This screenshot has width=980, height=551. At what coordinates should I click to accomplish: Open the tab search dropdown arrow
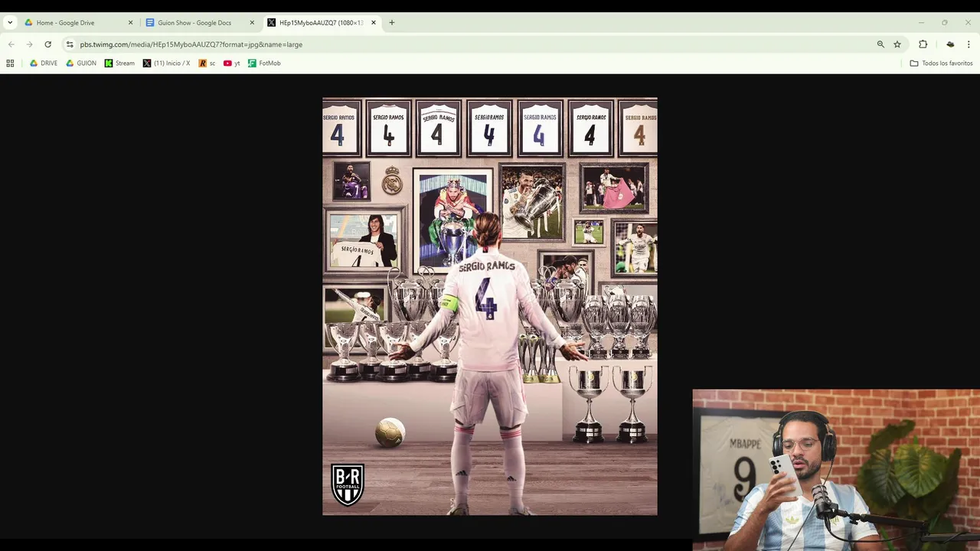[10, 23]
